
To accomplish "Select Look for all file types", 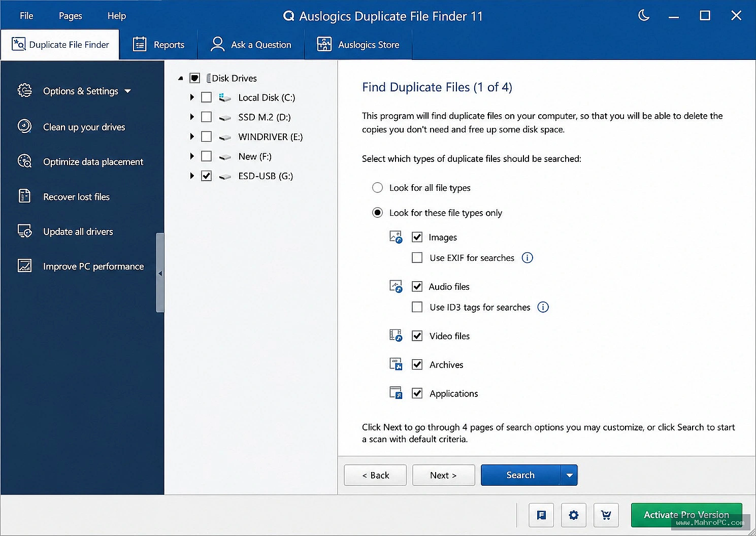I will click(377, 188).
